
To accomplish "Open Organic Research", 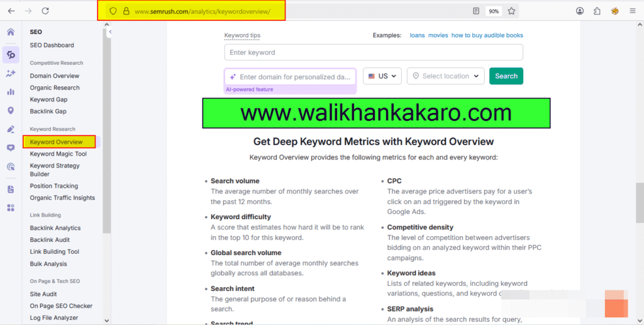I will coord(55,88).
